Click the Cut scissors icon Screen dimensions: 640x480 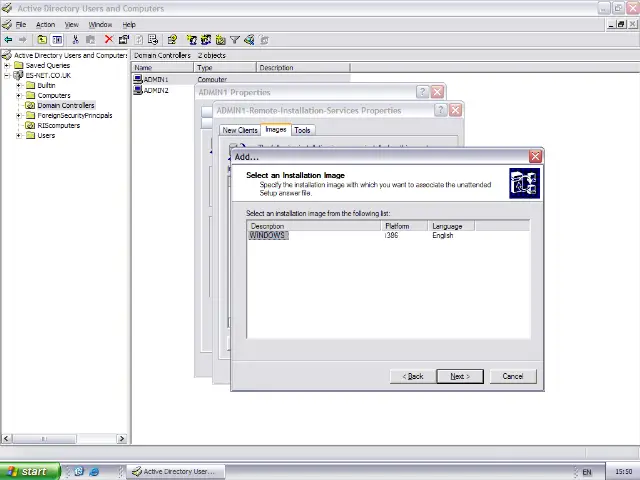coord(75,40)
